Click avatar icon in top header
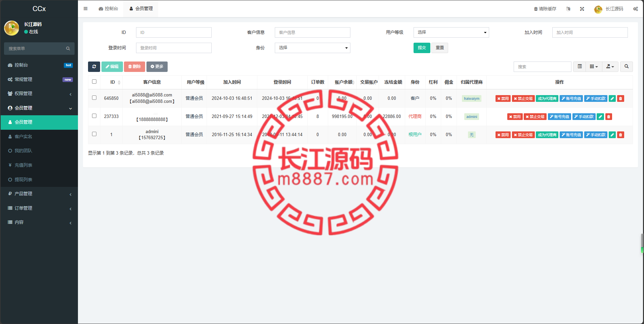Viewport: 644px width, 324px height. pos(598,9)
